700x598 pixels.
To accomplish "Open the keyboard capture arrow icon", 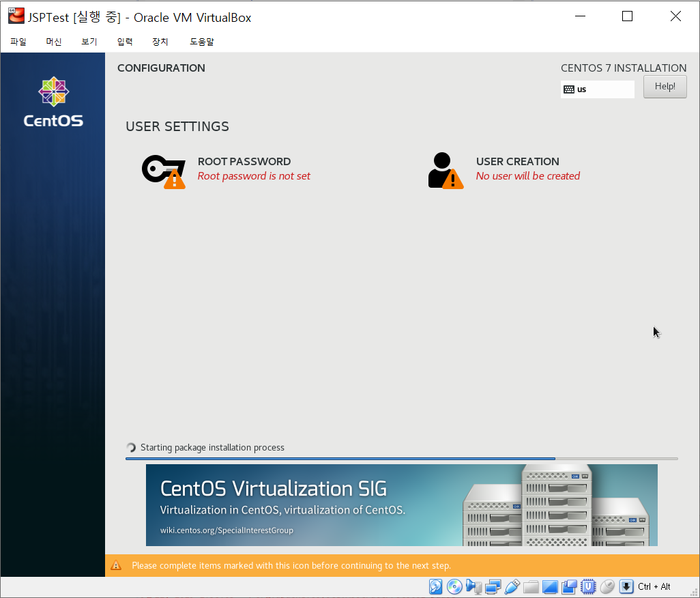I will coord(626,586).
